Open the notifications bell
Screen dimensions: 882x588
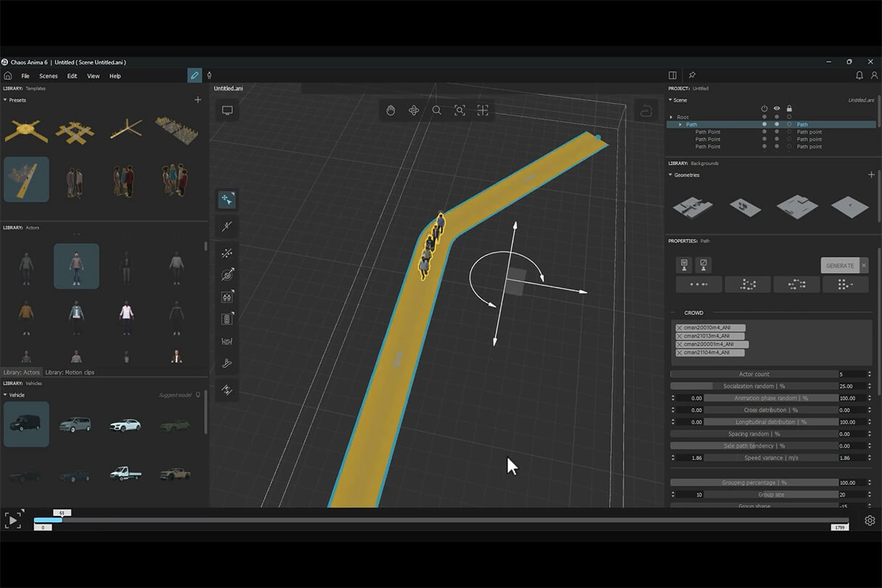point(859,75)
